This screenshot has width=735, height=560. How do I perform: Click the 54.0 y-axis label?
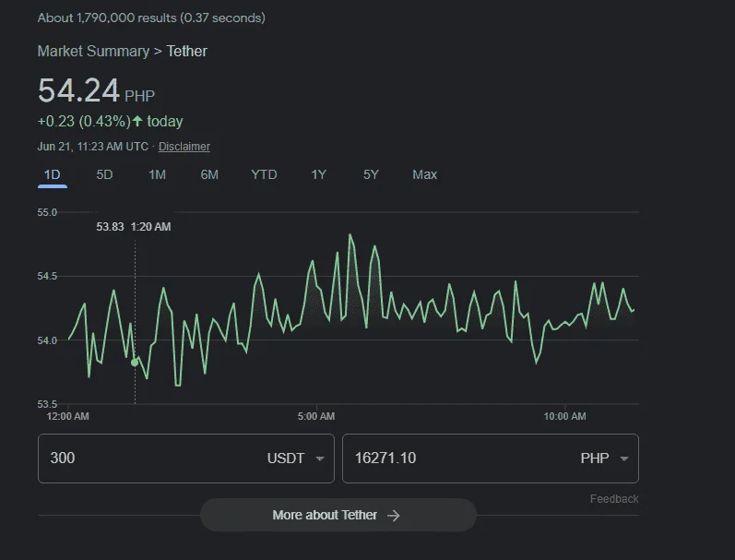[x=47, y=340]
